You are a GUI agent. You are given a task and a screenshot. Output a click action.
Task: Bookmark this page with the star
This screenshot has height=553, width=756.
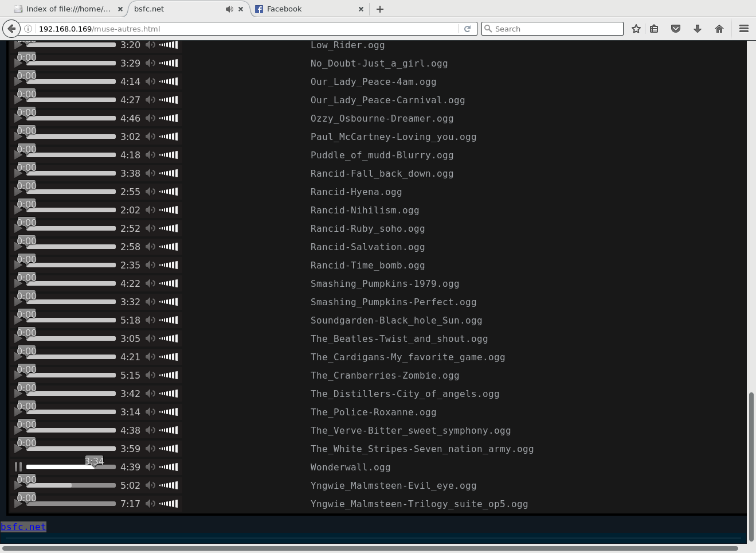coord(636,29)
